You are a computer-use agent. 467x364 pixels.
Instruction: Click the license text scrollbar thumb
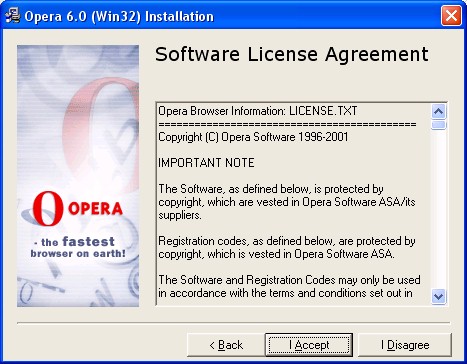(438, 125)
